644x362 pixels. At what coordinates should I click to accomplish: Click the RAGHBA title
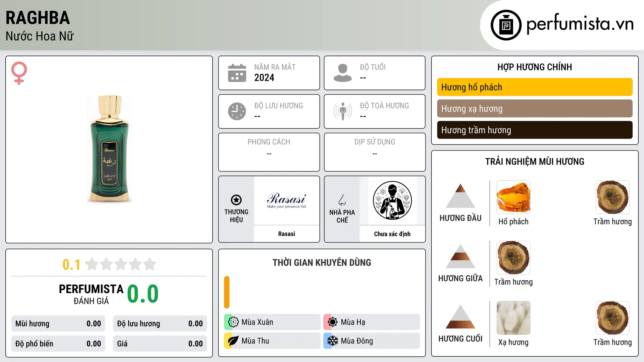click(x=38, y=18)
